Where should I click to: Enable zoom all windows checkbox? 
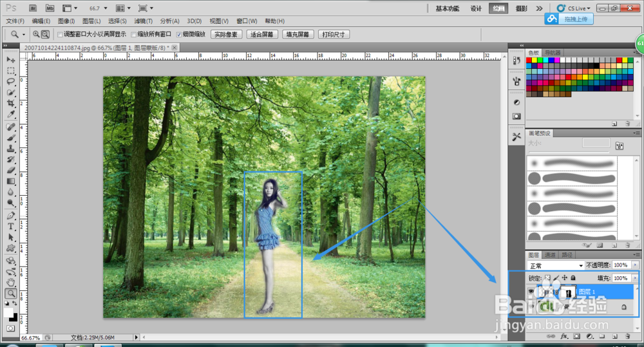click(x=133, y=35)
